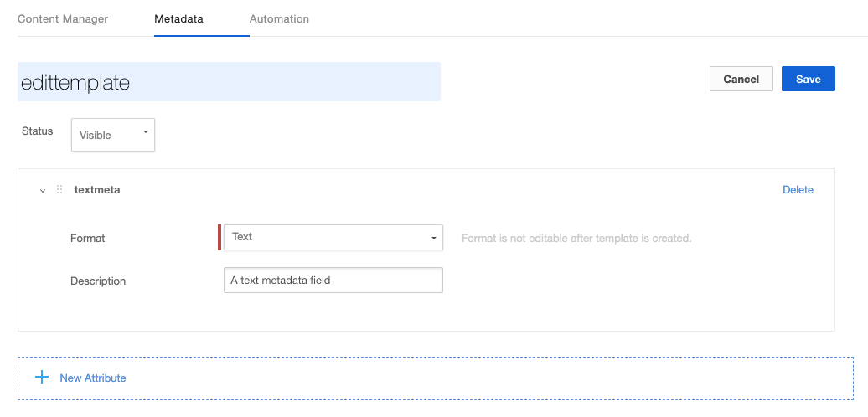
Task: Open the Automation tab
Action: [279, 18]
